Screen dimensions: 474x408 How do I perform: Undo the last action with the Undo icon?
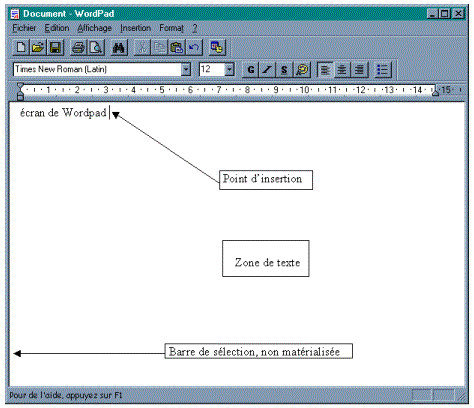(x=194, y=48)
